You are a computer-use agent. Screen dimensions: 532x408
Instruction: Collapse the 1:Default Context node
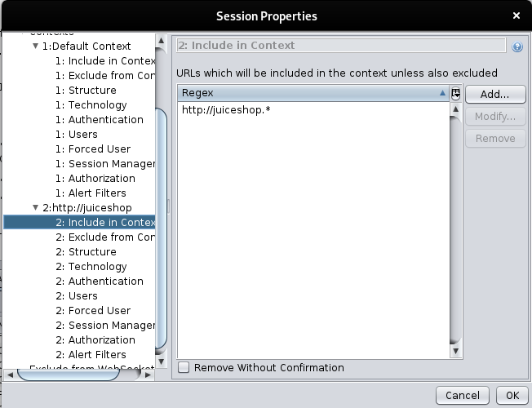[35, 47]
